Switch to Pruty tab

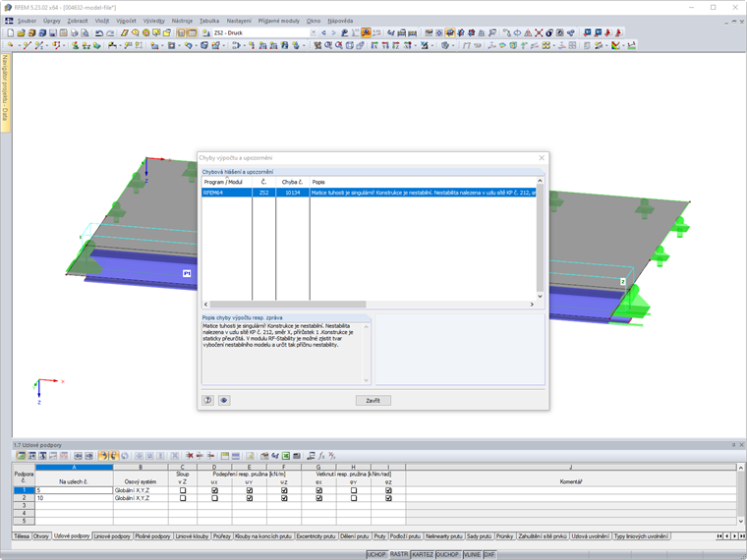[x=379, y=536]
